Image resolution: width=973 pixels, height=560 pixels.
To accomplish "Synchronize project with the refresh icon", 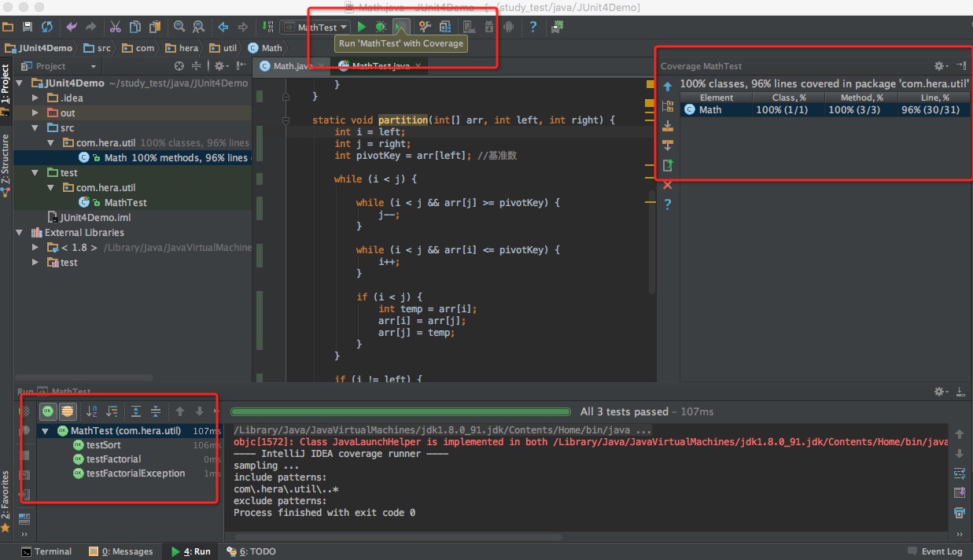I will click(46, 27).
